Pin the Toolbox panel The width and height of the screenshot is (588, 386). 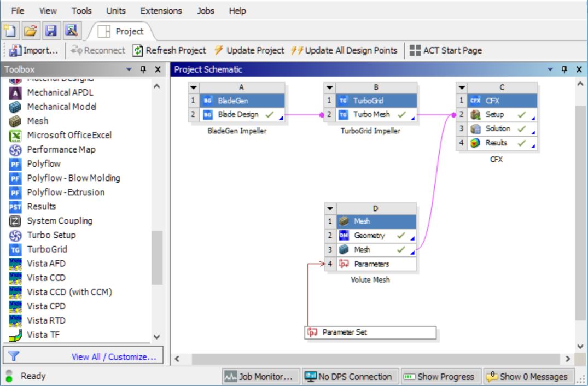tap(143, 69)
